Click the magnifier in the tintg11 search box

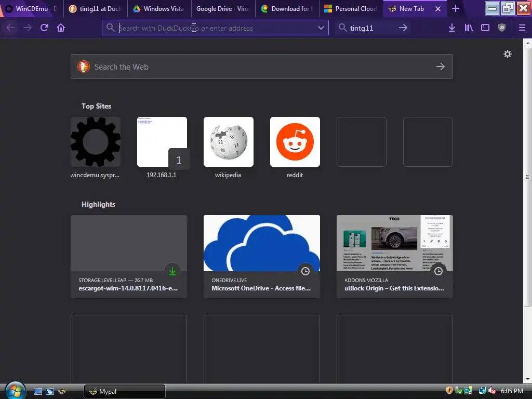coord(343,28)
